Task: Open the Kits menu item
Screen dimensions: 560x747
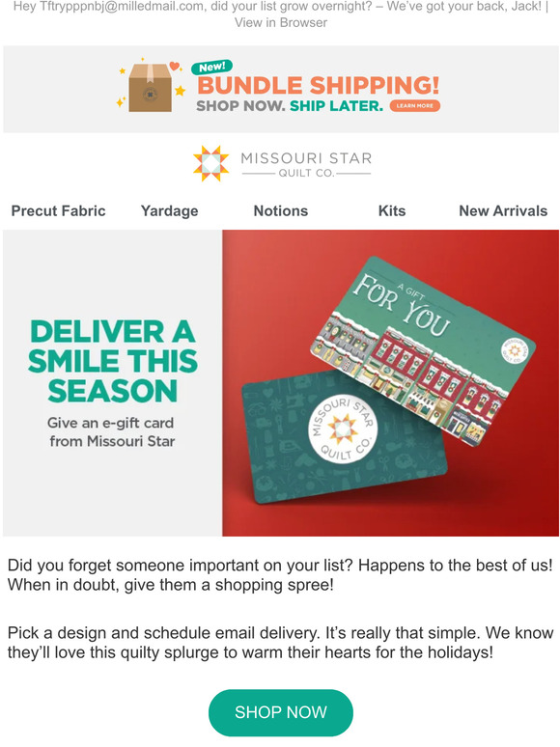Action: tap(392, 210)
